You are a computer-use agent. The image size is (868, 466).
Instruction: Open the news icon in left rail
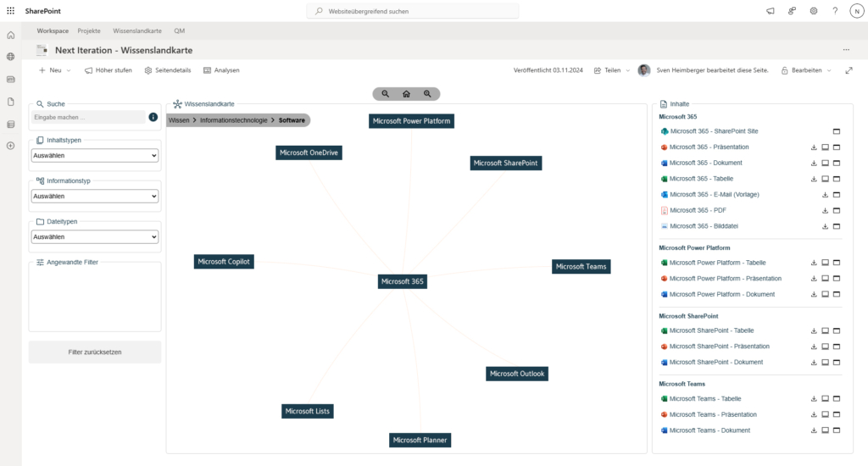click(10, 79)
